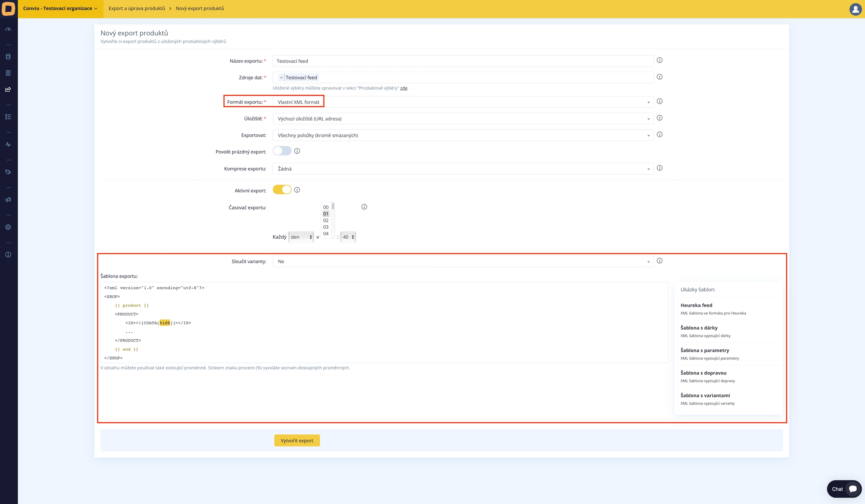Follow the 'zde' link under Zdroje dat
Screen dimensions: 865x504
coord(404,88)
